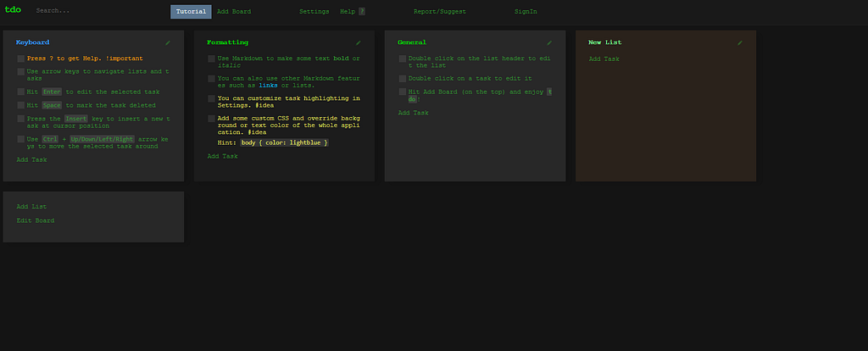Click Add Board in top bar
Viewport: 868px width, 351px height.
click(234, 12)
